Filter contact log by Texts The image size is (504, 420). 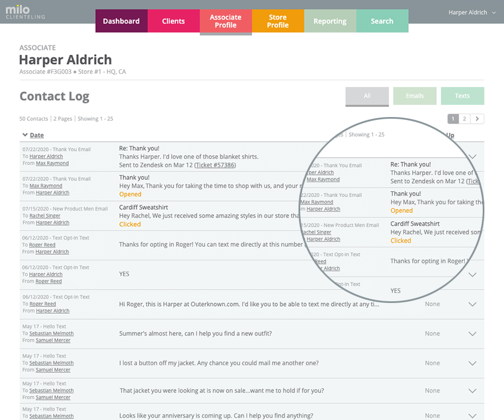click(462, 96)
